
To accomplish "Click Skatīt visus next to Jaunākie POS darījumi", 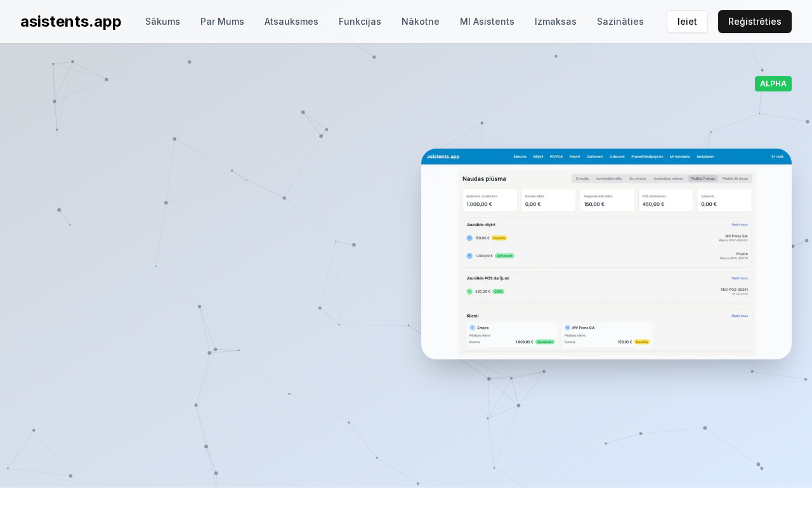I will (740, 278).
